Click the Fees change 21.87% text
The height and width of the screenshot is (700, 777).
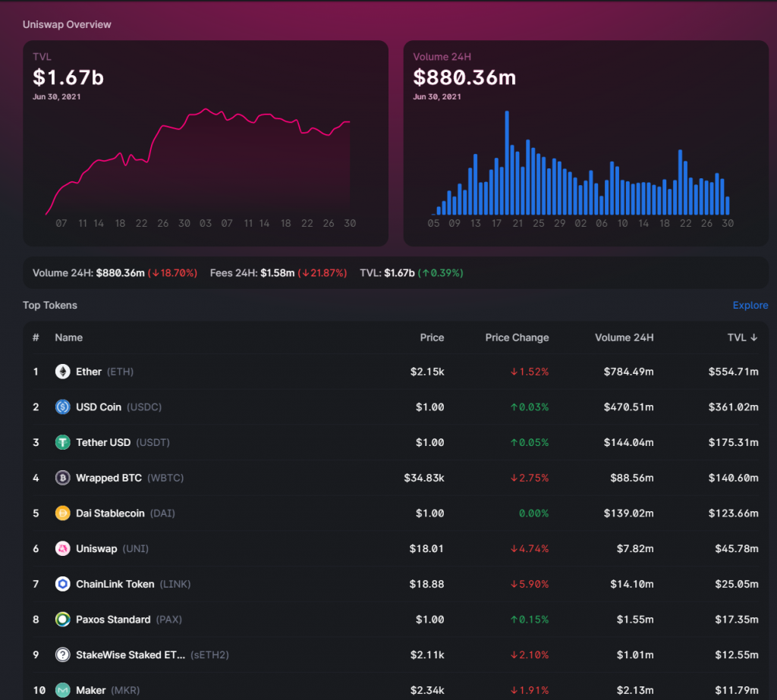click(x=322, y=273)
